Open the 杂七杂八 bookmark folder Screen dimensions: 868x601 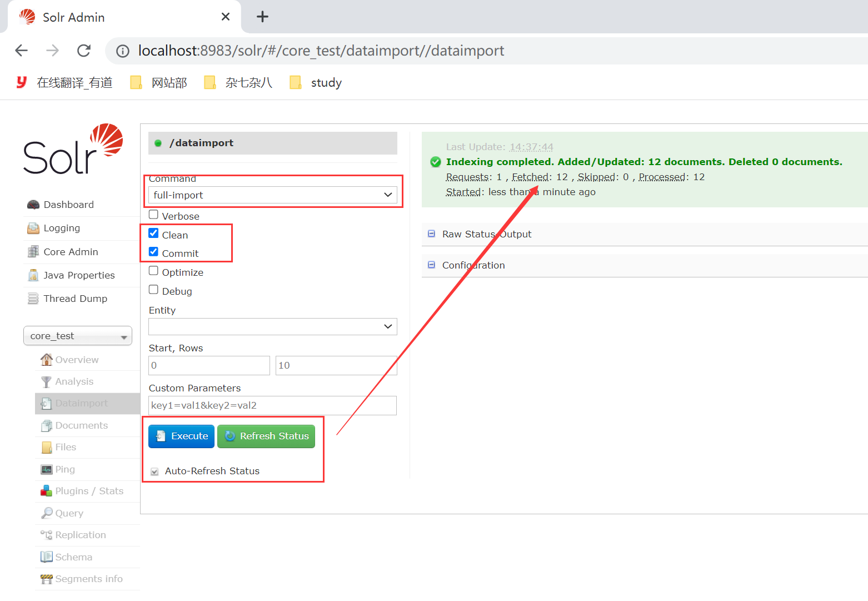pyautogui.click(x=238, y=83)
